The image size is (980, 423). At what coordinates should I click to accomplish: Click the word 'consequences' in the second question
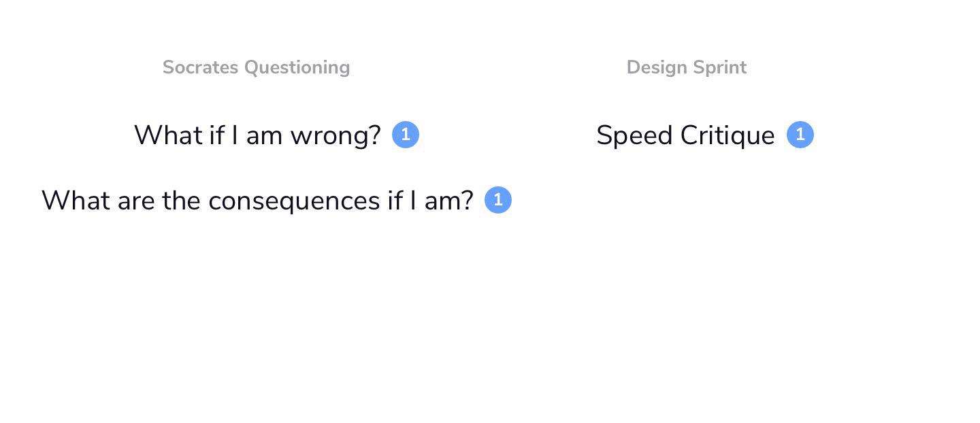pos(294,201)
